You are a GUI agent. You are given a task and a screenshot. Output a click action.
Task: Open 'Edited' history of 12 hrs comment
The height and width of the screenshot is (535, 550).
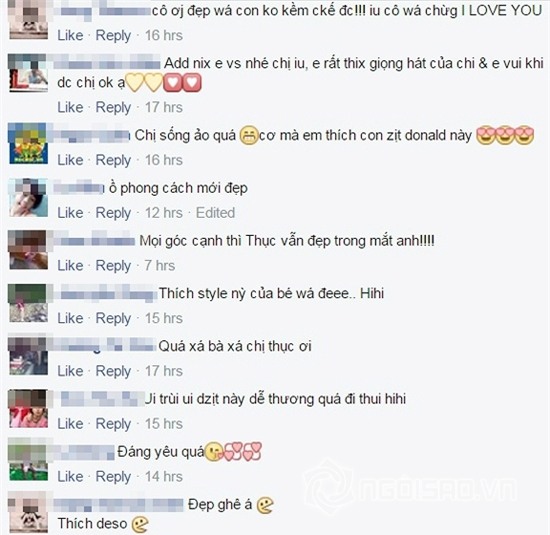click(215, 213)
